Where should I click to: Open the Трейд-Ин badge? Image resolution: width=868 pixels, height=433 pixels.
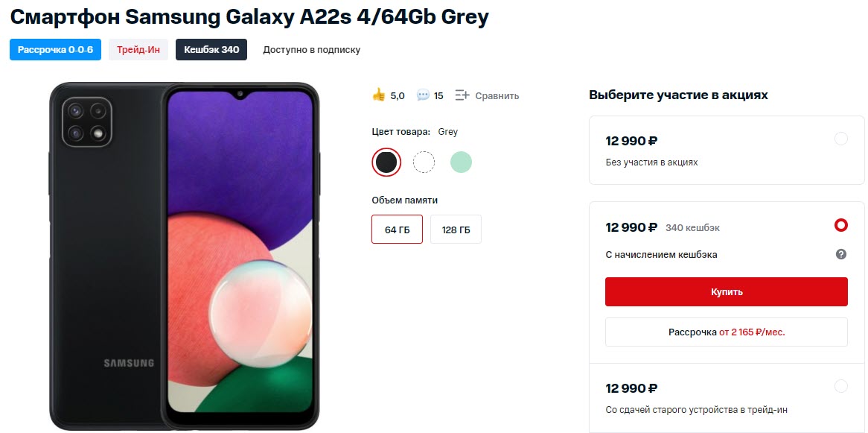pos(138,49)
